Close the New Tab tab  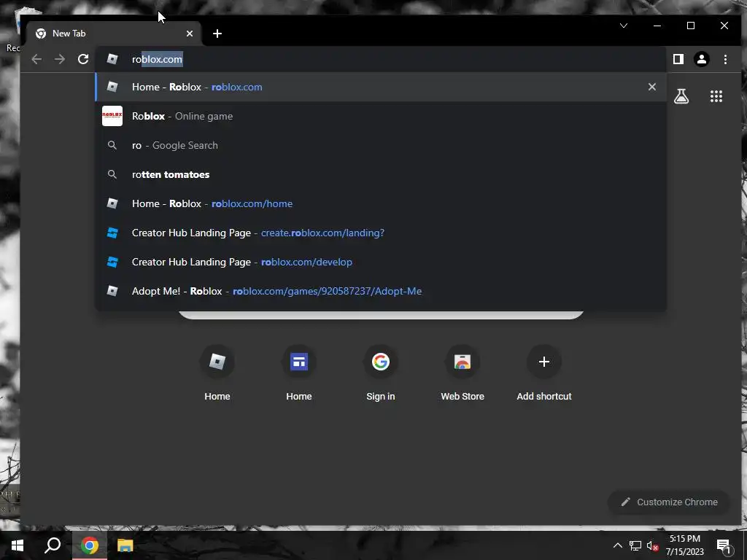[190, 34]
